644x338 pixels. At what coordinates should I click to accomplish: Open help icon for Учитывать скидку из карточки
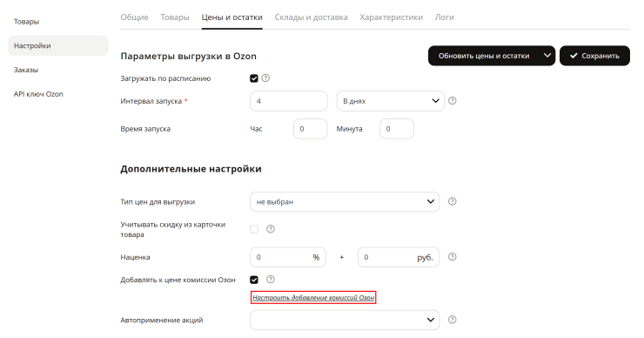(271, 229)
